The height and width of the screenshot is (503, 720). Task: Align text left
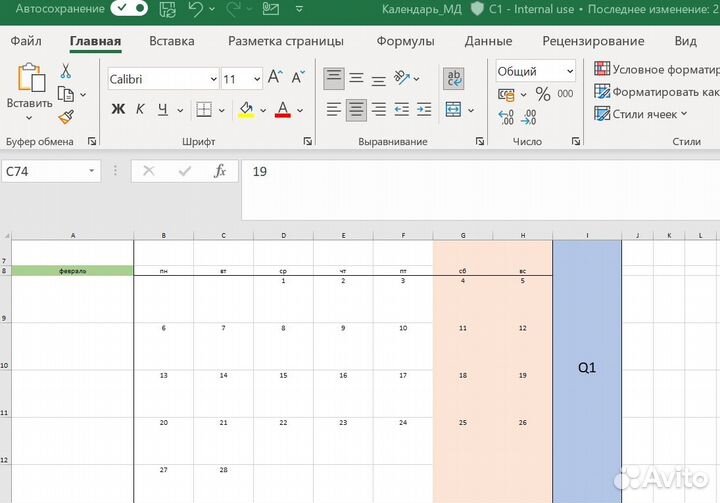tap(334, 109)
